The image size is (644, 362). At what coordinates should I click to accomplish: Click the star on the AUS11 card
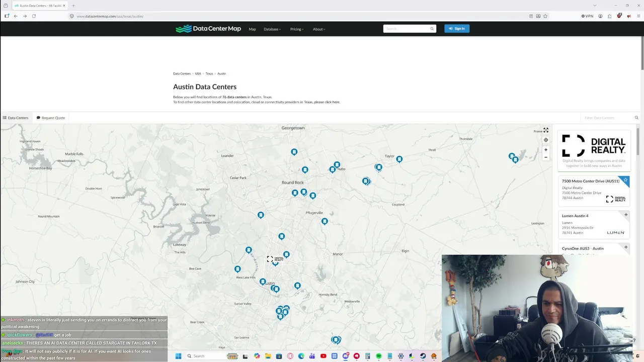(626, 179)
